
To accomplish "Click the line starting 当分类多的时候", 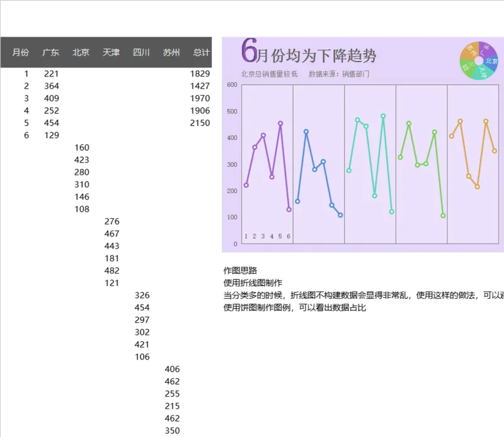I will pyautogui.click(x=364, y=295).
